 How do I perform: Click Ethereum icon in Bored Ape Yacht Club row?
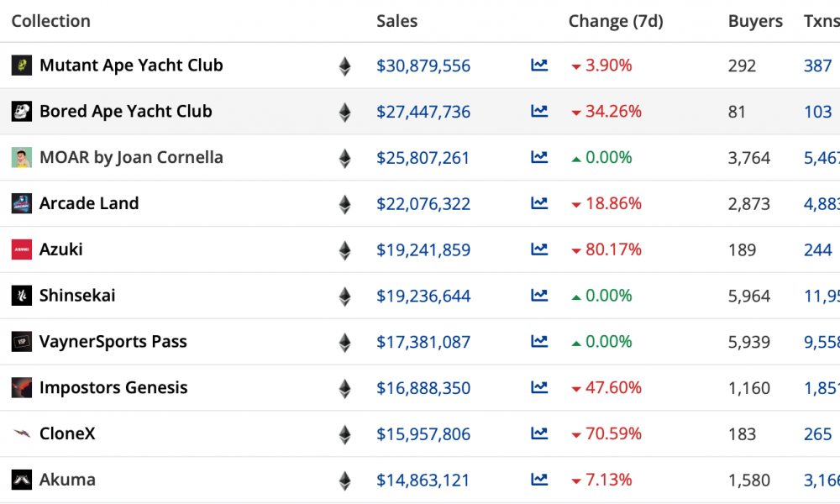[x=345, y=113]
